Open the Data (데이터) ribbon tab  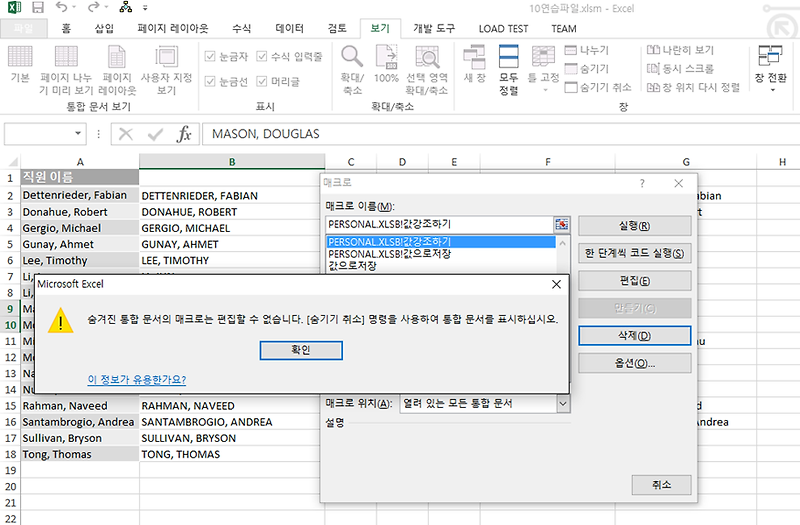click(289, 29)
